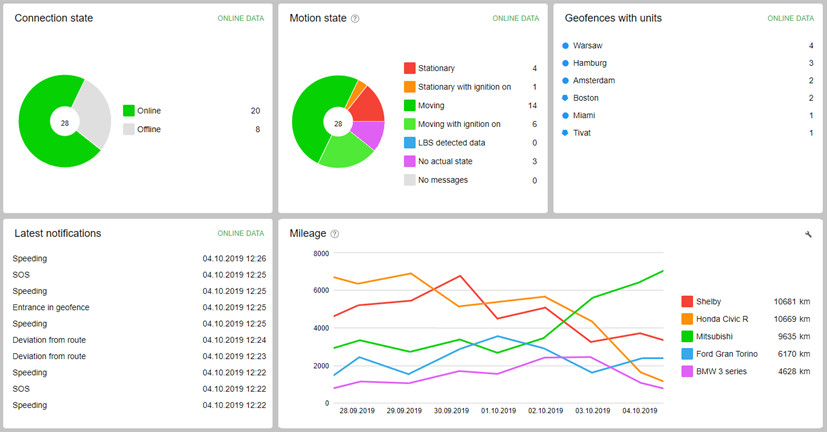Click the blue dot beside Hamburg geofence
The height and width of the screenshot is (432, 827).
[566, 63]
